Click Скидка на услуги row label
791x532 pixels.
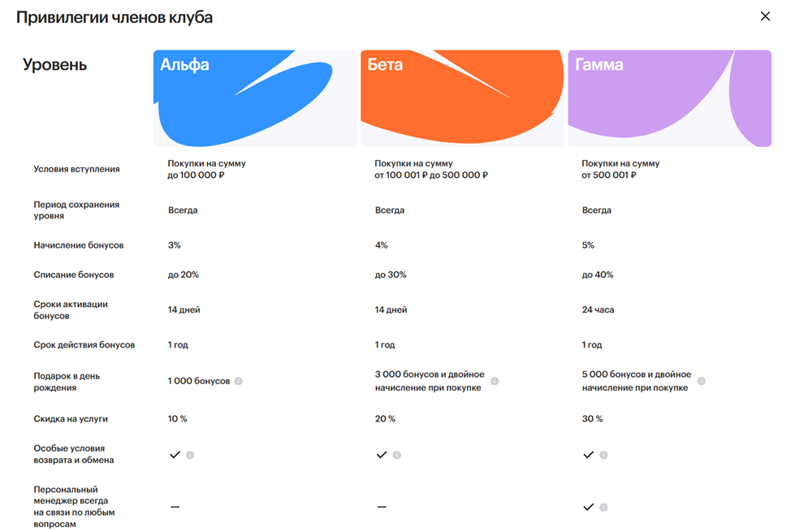pyautogui.click(x=71, y=419)
